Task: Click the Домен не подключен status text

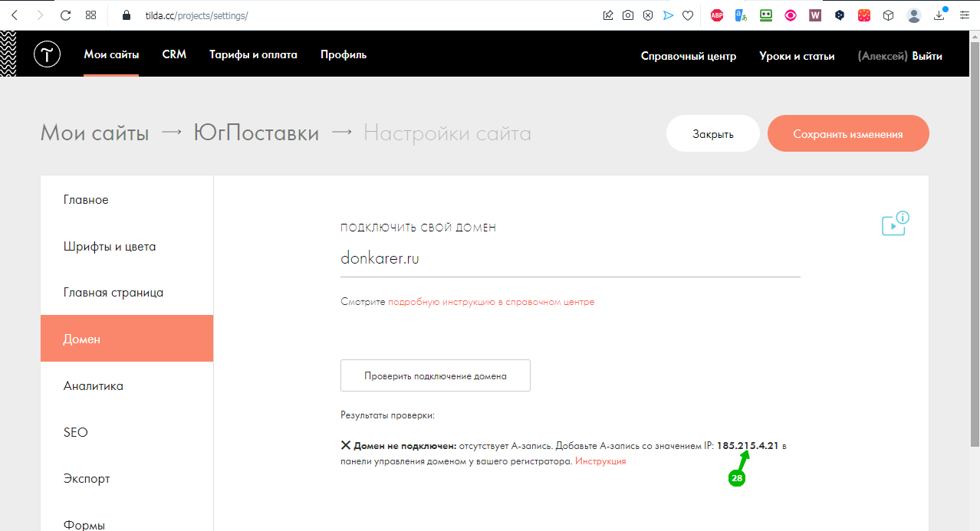Action: click(x=405, y=445)
